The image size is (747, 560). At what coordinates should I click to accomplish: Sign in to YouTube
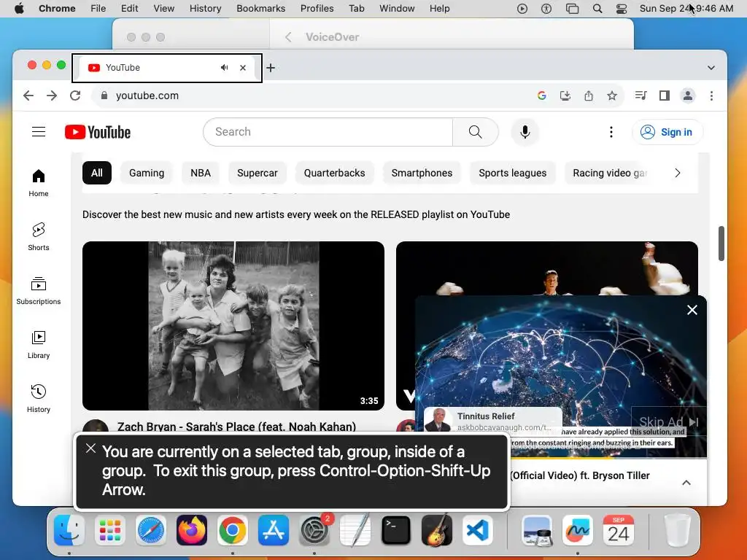(x=667, y=132)
